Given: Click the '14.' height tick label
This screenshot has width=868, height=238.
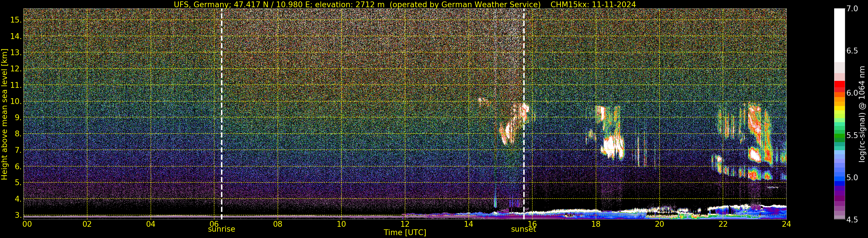Looking at the screenshot, I should [16, 36].
